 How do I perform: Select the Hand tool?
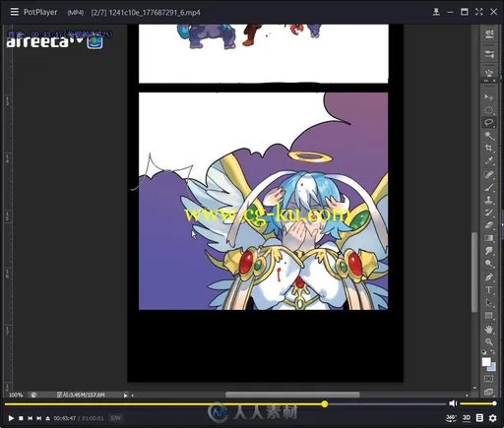[488, 330]
